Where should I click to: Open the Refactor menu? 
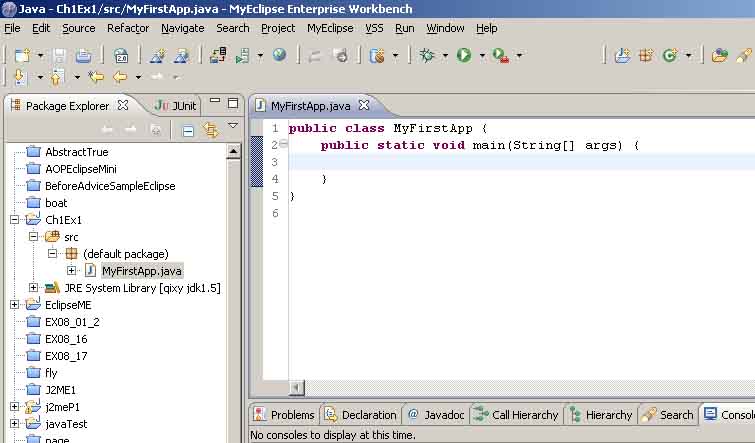[x=128, y=28]
